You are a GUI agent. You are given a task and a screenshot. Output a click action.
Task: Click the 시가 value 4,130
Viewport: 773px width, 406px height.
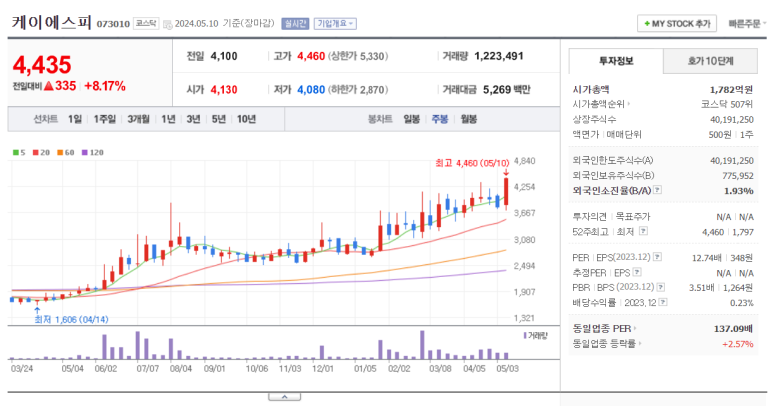coord(224,90)
